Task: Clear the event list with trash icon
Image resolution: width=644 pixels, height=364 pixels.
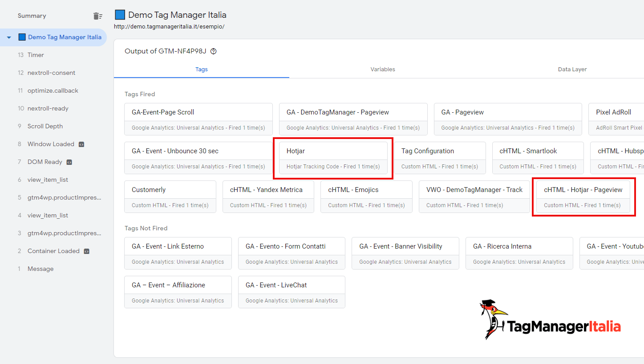Action: click(97, 16)
